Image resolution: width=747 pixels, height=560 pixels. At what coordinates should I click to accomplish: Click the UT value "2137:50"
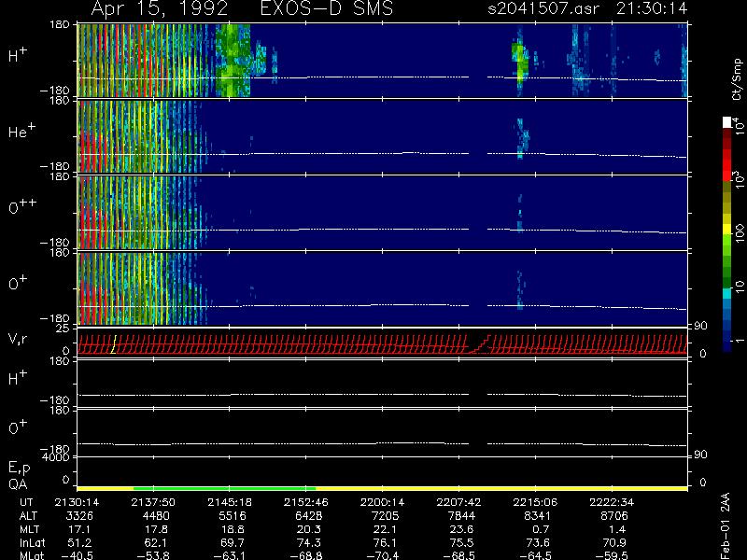click(x=153, y=502)
